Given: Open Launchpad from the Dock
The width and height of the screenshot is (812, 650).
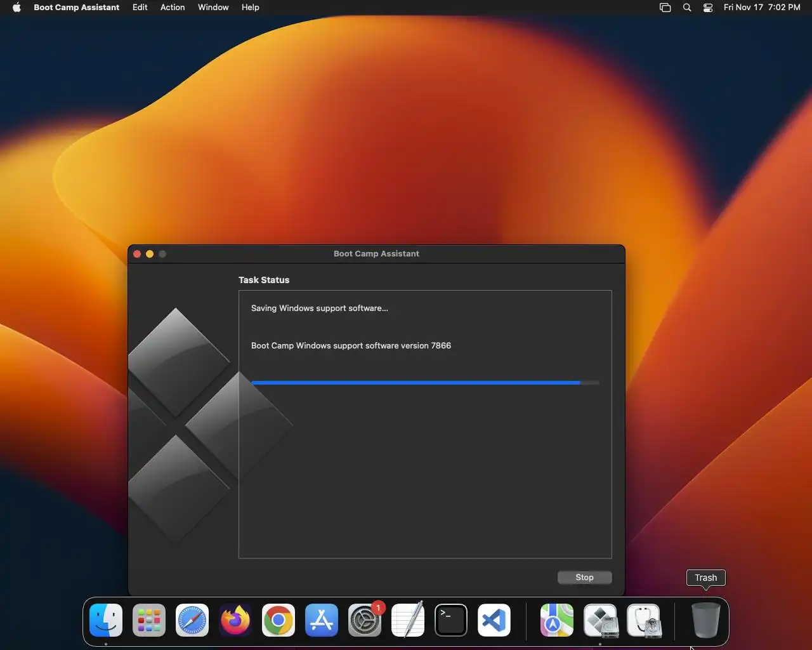Looking at the screenshot, I should 149,620.
